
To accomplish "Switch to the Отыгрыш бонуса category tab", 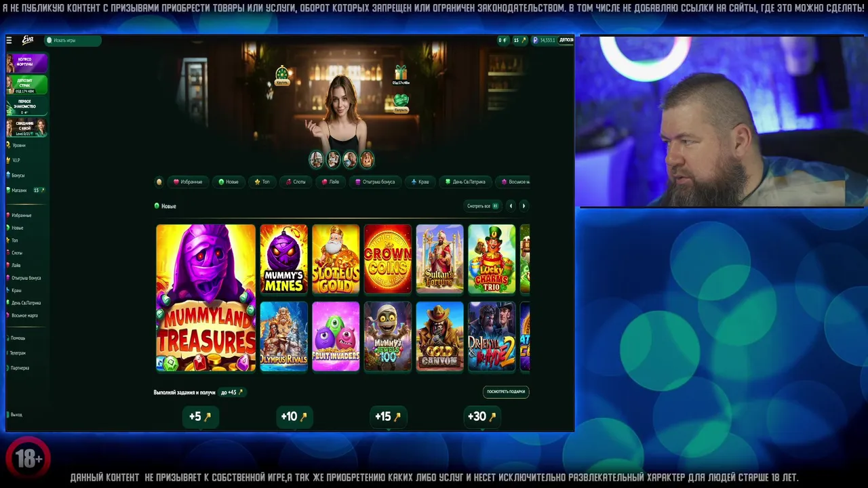I will pos(375,182).
